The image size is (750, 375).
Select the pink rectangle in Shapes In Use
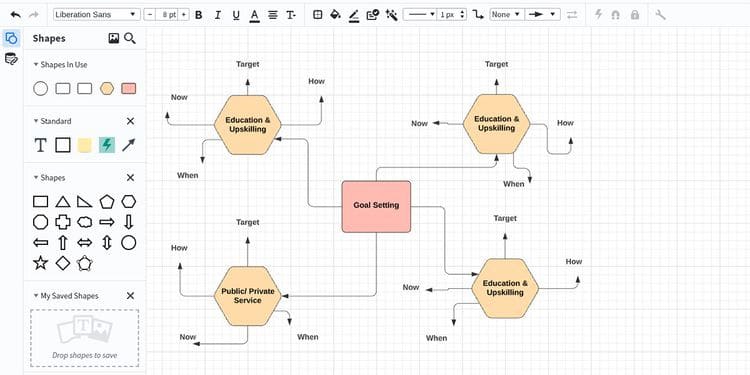point(129,88)
